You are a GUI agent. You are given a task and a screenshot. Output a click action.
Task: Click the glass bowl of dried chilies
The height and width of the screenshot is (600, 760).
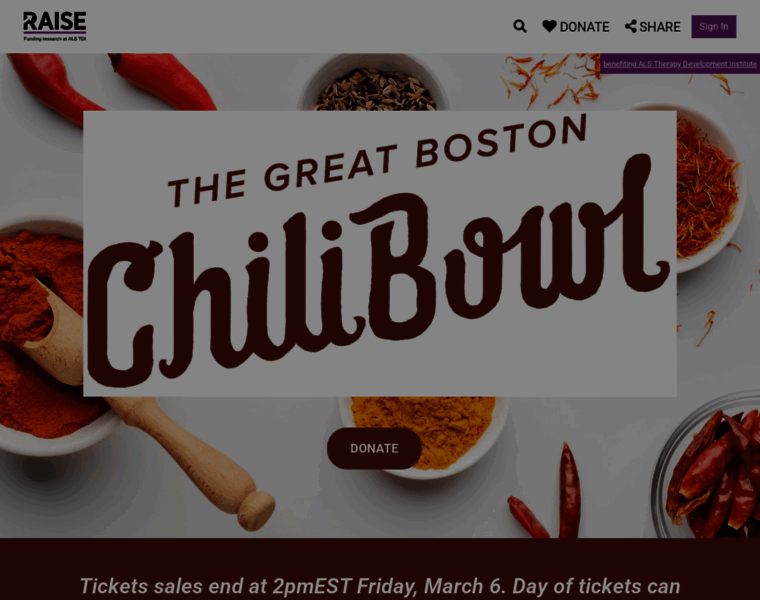tap(708, 468)
